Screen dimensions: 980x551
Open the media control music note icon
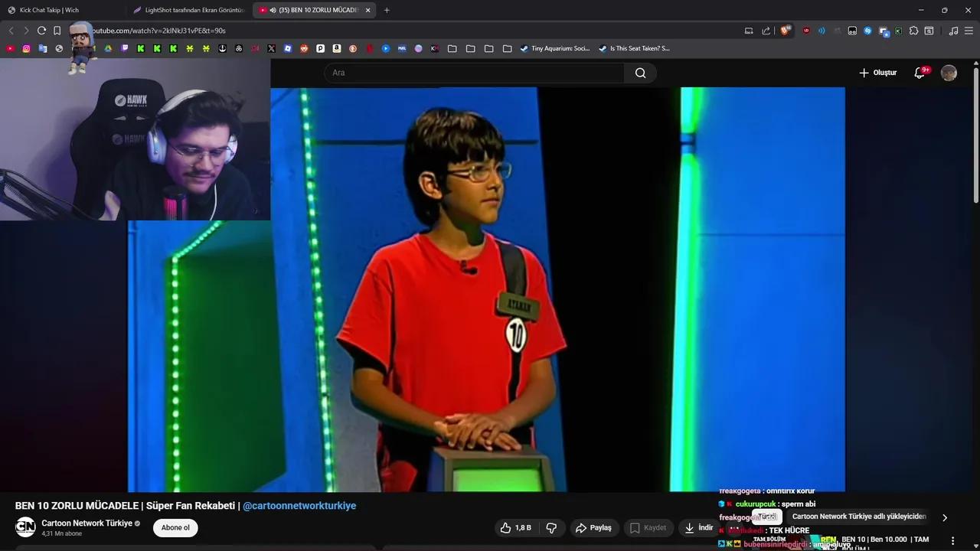pos(953,31)
